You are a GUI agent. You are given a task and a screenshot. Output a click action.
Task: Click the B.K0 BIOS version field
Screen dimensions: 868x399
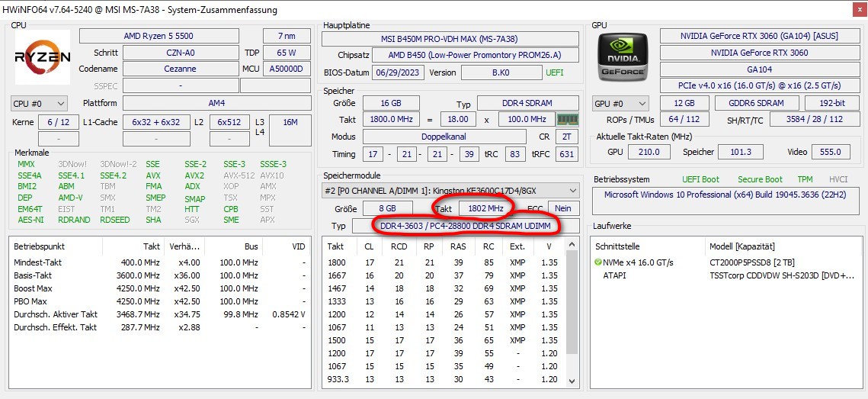[x=501, y=72]
